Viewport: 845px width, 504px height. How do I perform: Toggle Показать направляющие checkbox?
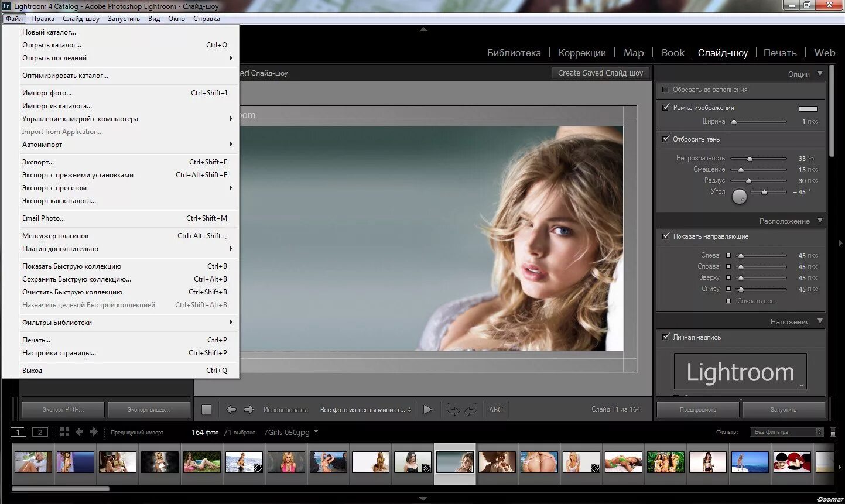(x=666, y=236)
